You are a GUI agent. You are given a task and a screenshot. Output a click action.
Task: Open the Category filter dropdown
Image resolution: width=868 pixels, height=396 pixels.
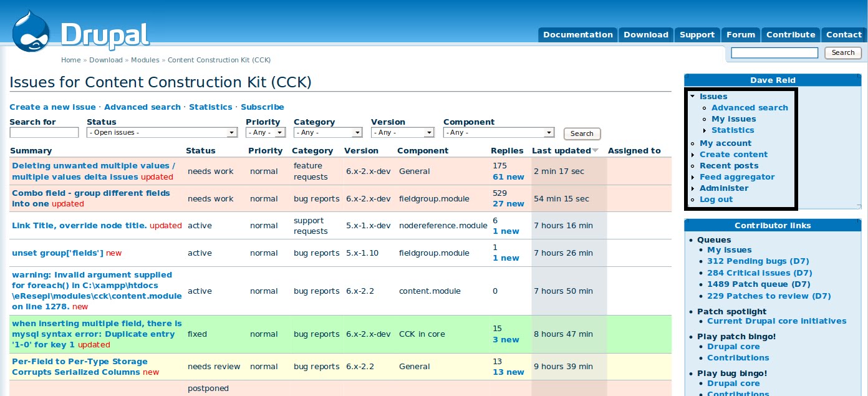click(328, 132)
